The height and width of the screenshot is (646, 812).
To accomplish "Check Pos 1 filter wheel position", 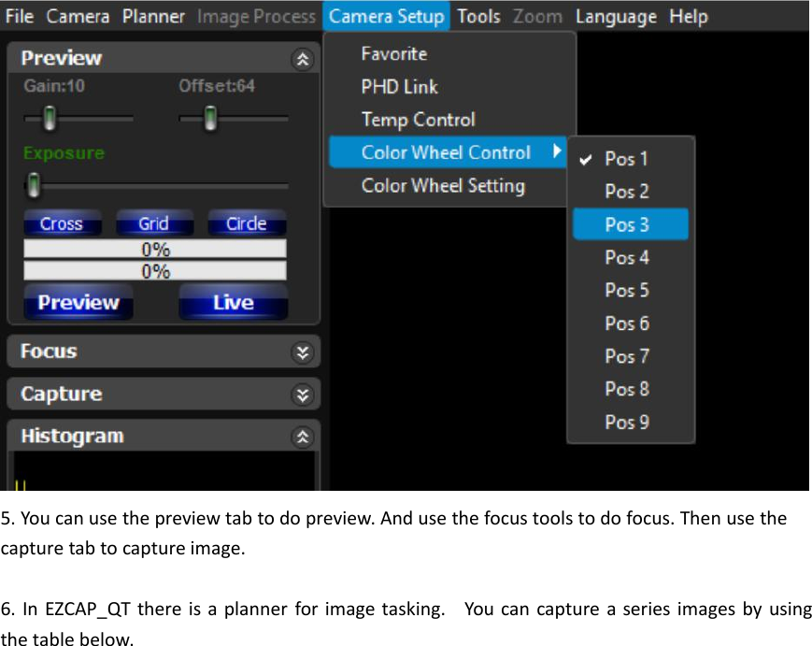I will tap(627, 159).
